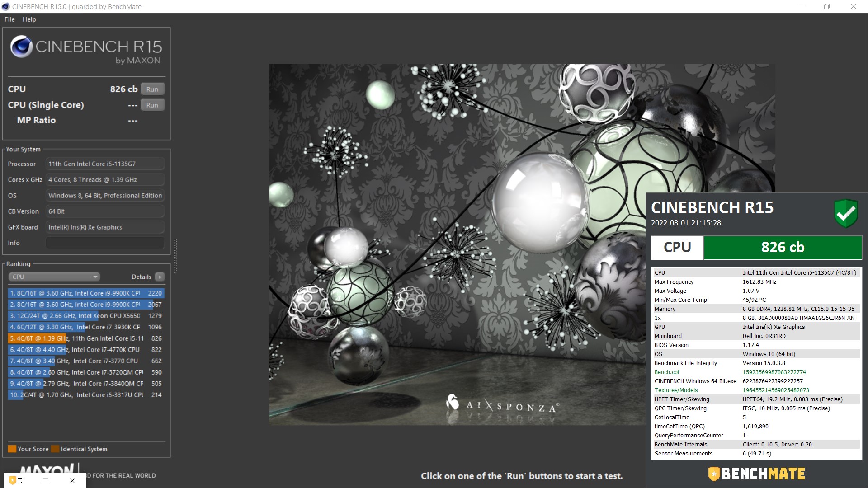Click the Info input field
This screenshot has width=868, height=488.
click(105, 243)
